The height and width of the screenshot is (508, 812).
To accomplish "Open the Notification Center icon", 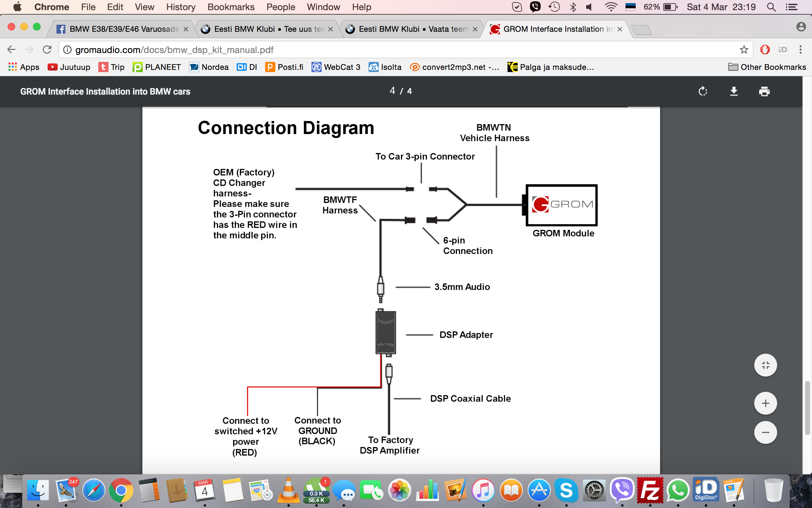I will tap(792, 7).
